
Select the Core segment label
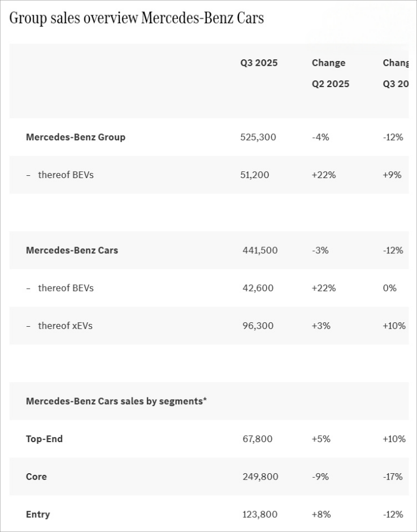coord(36,477)
